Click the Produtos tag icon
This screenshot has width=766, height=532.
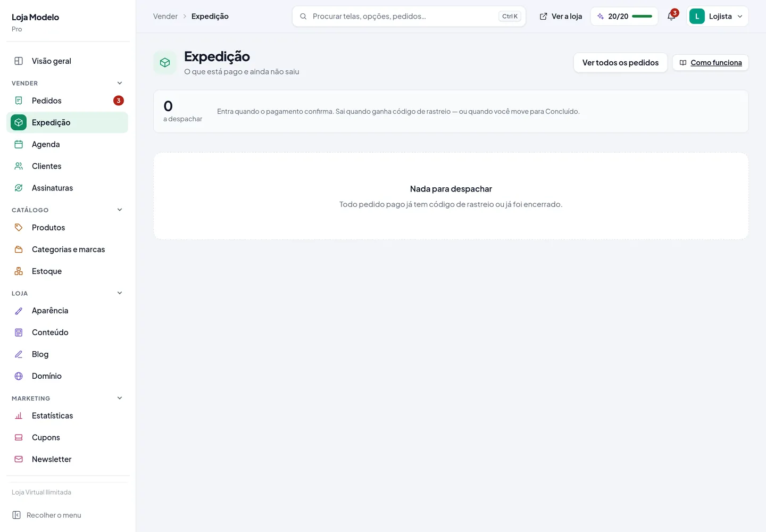click(x=19, y=227)
